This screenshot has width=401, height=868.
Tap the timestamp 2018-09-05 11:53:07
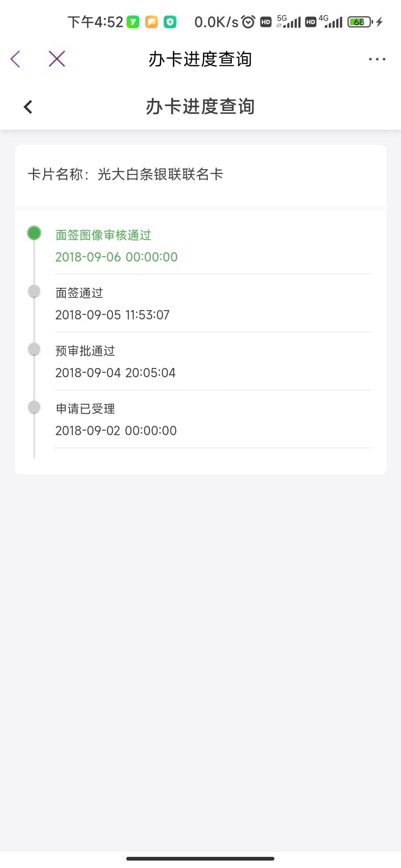coord(113,315)
